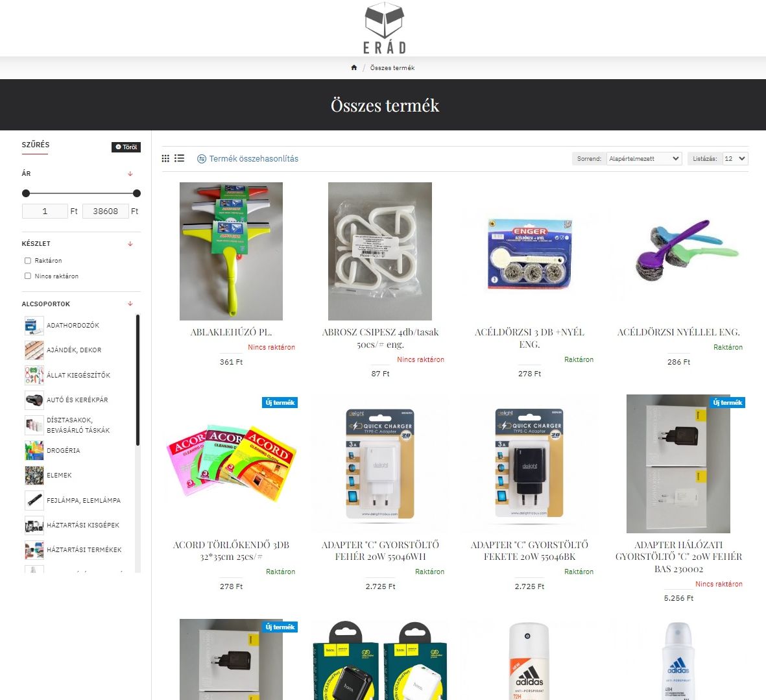Open the Listázás items-per-page dropdown
The width and height of the screenshot is (766, 700).
(736, 159)
